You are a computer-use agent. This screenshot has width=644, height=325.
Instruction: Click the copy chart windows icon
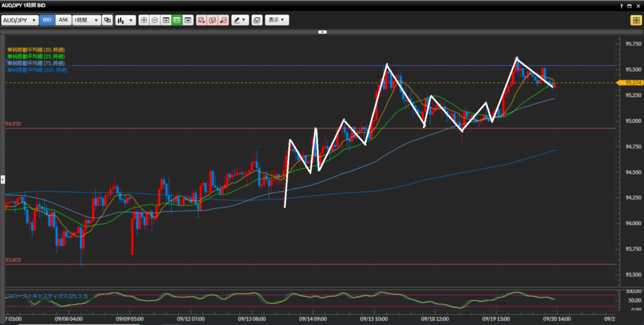point(257,20)
